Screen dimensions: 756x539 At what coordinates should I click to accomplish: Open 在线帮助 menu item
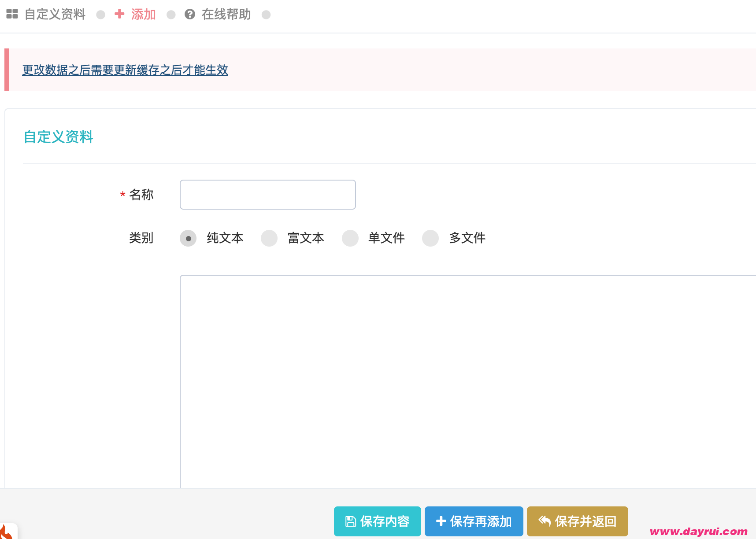(x=226, y=15)
